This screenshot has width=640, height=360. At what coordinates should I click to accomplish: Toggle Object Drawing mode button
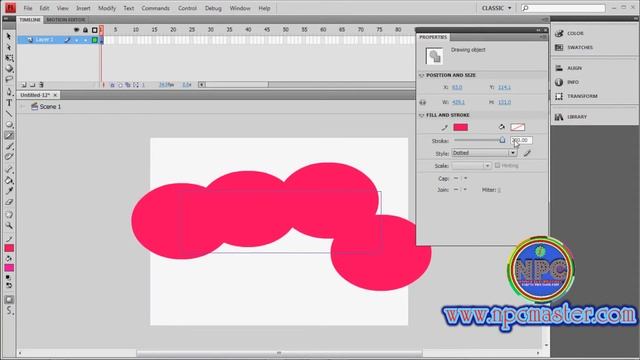9,300
